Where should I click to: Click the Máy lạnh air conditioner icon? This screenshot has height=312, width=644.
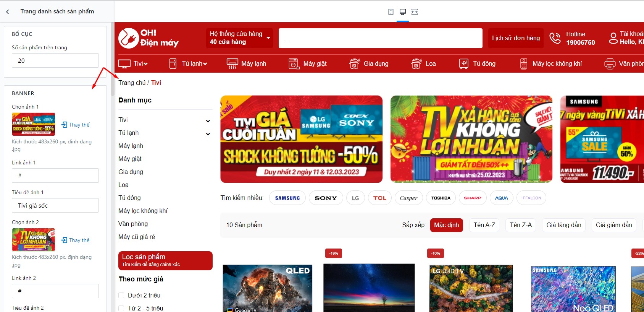tap(232, 64)
